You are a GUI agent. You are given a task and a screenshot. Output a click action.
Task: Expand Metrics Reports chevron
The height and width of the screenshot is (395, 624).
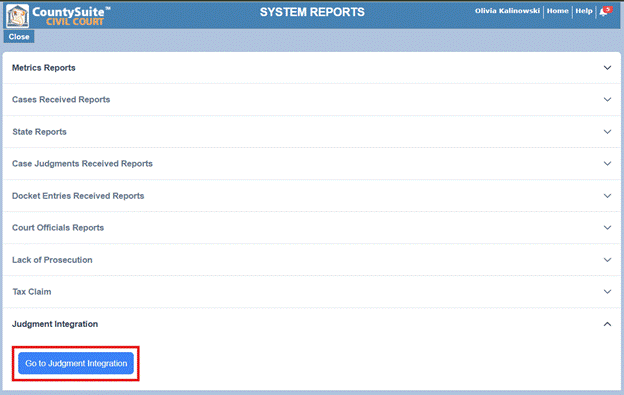607,68
